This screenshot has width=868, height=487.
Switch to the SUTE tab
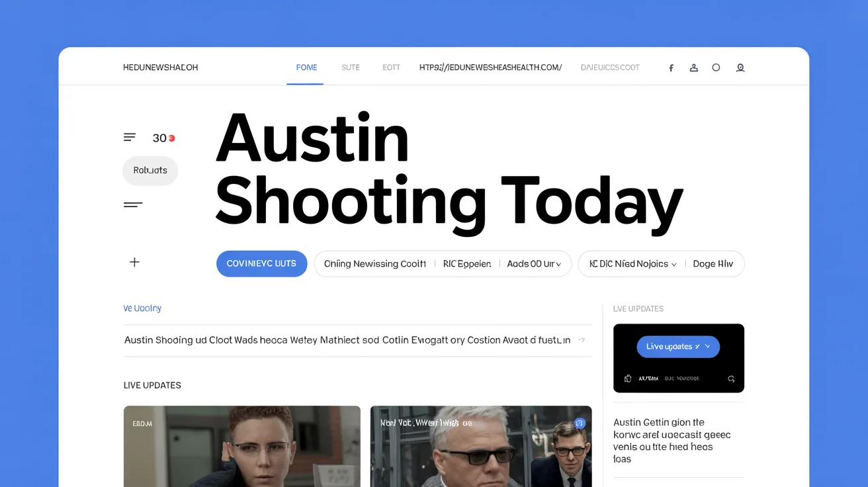pyautogui.click(x=351, y=67)
